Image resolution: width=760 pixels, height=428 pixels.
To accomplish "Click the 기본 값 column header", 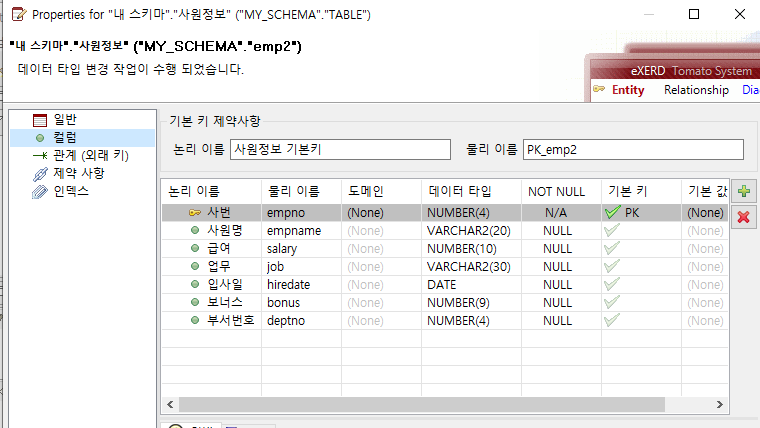I will click(x=705, y=191).
